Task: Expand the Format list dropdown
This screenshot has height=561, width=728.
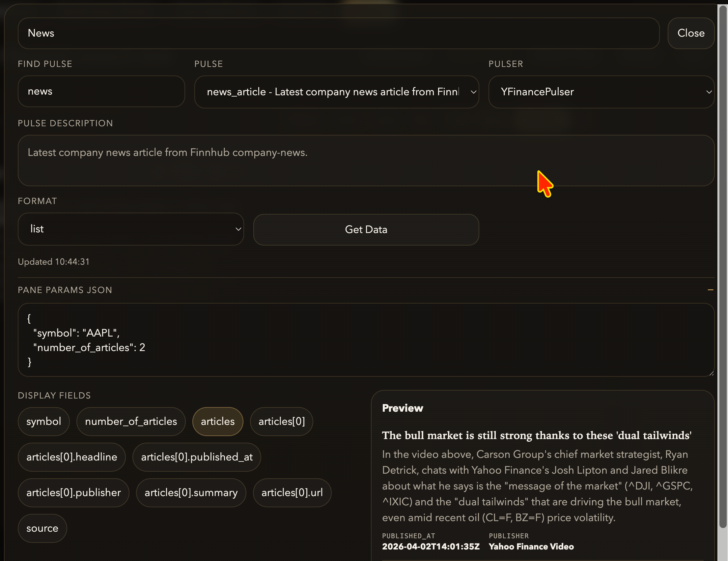Action: coord(131,229)
